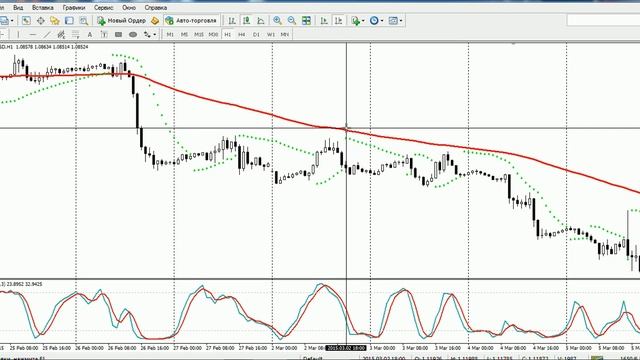Image resolution: width=640 pixels, height=360 pixels.
Task: Click the Новый Ордер button
Action: (122, 20)
